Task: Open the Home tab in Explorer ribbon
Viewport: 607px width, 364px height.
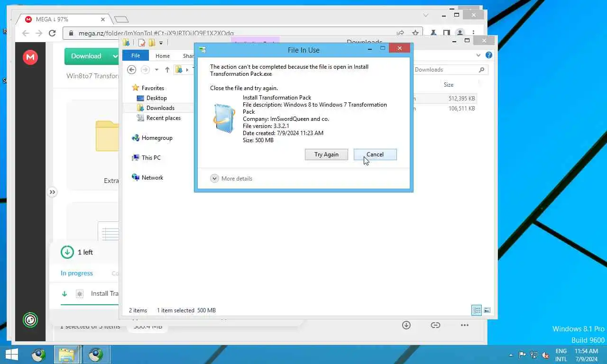Action: point(163,56)
